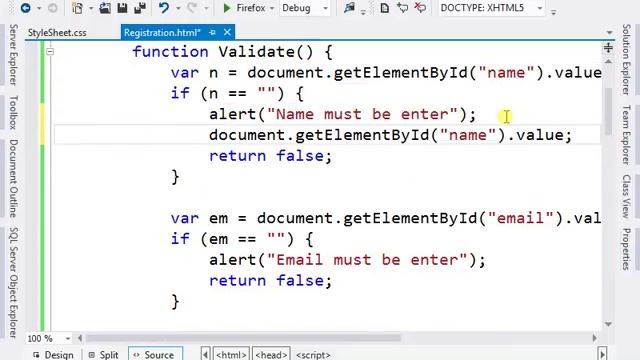Click the Find in Files toolbar icon
This screenshot has height=360, width=640.
pyautogui.click(x=349, y=8)
